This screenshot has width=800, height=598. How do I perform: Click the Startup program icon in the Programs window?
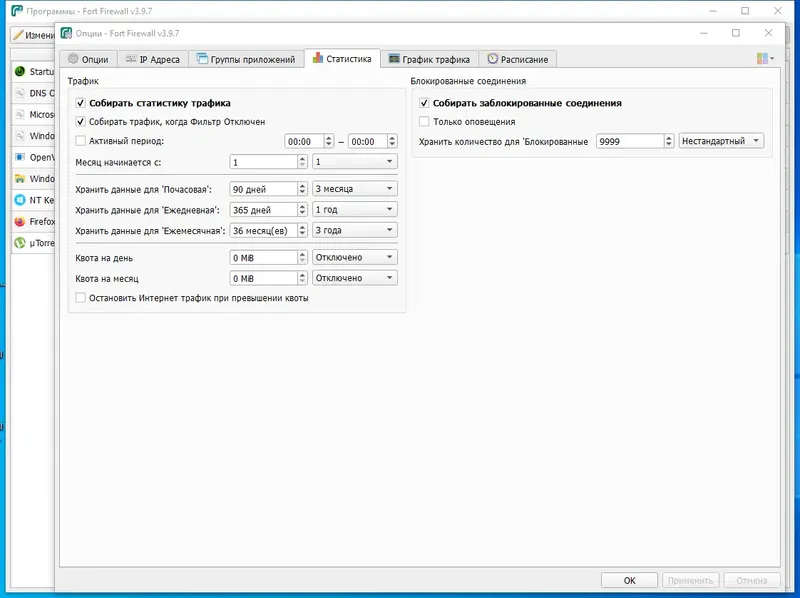(20, 71)
